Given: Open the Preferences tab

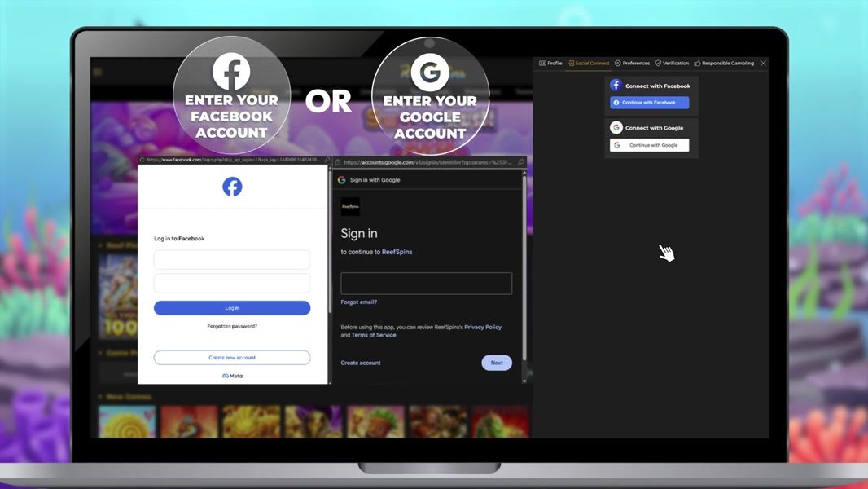Looking at the screenshot, I should pyautogui.click(x=632, y=63).
